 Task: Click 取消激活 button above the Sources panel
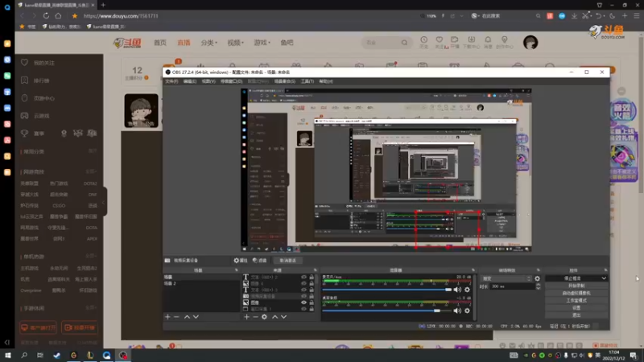[x=288, y=260]
